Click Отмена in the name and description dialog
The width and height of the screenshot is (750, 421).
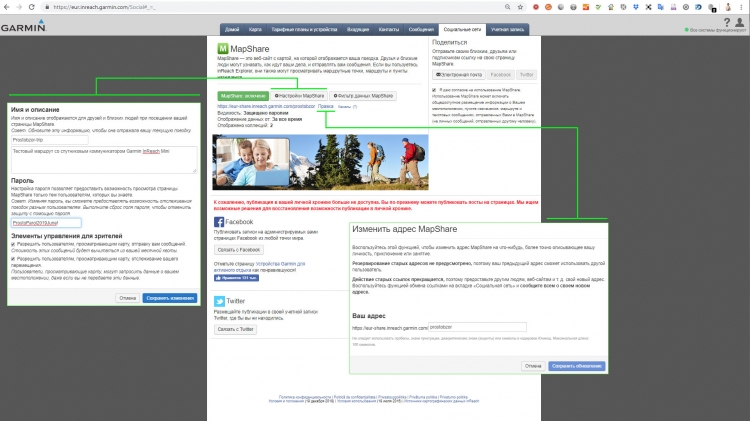[128, 298]
